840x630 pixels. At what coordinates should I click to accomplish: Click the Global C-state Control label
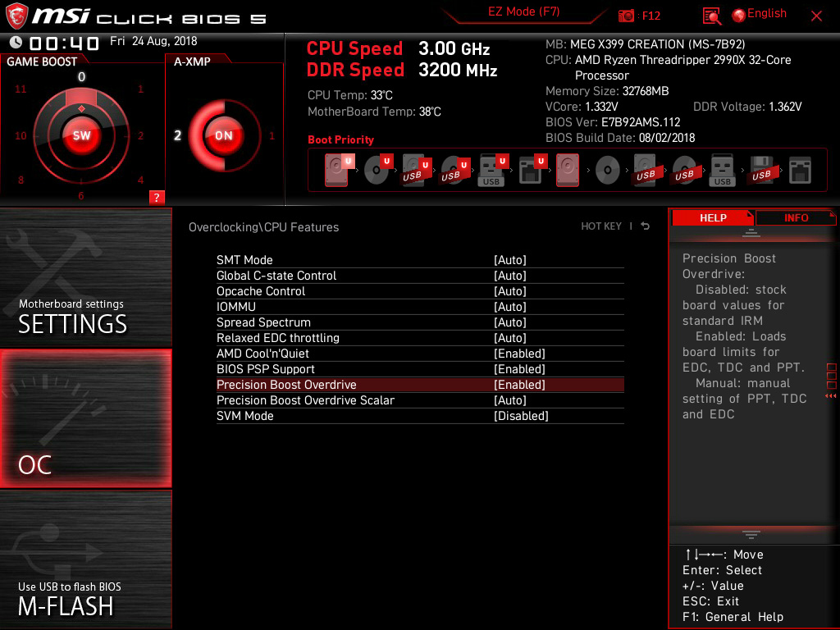[x=276, y=276]
